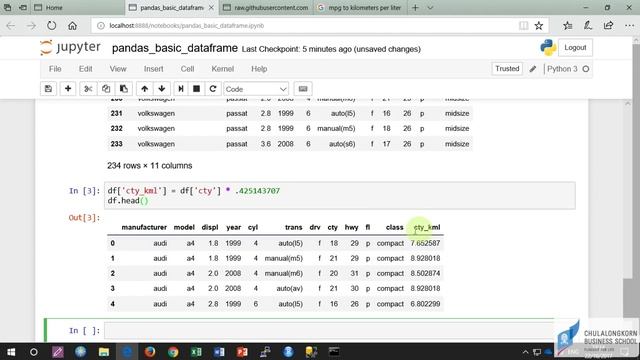The height and width of the screenshot is (360, 640).
Task: Open the command prompt from taskbar
Action: [x=334, y=352]
